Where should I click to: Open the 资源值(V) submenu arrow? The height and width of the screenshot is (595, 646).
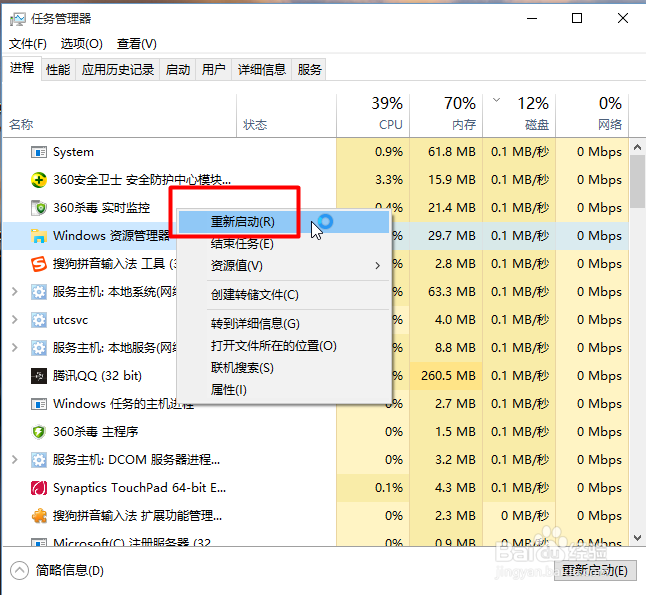(377, 266)
